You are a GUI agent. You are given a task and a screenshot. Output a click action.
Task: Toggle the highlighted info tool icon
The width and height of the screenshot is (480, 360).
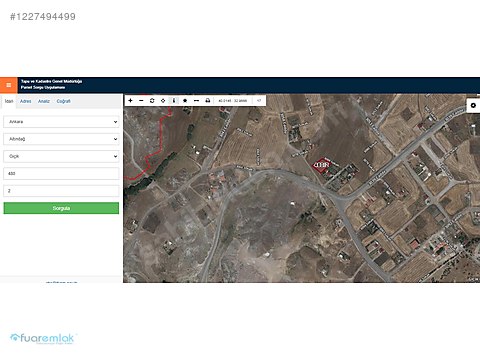point(174,100)
